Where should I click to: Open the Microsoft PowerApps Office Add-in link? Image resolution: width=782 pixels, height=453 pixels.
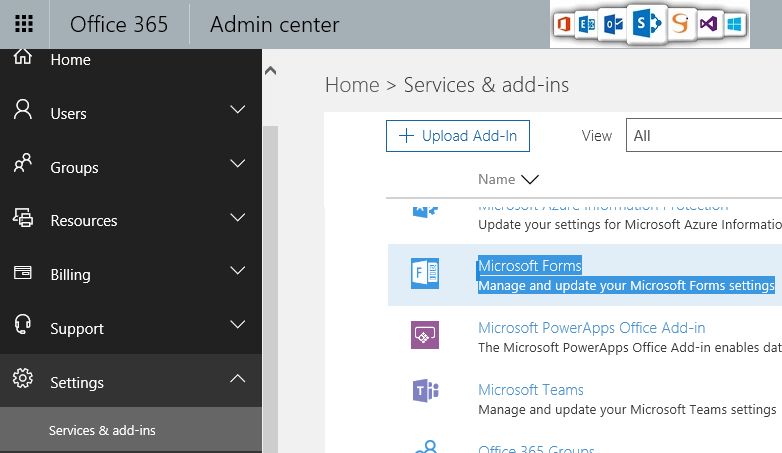591,328
